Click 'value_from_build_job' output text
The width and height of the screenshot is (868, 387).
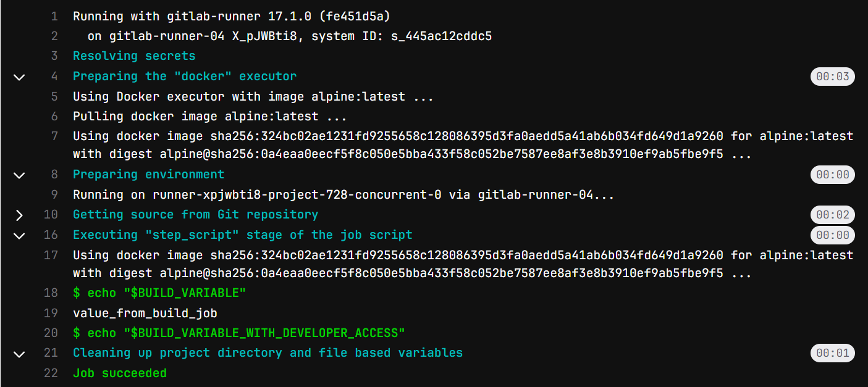pyautogui.click(x=145, y=313)
